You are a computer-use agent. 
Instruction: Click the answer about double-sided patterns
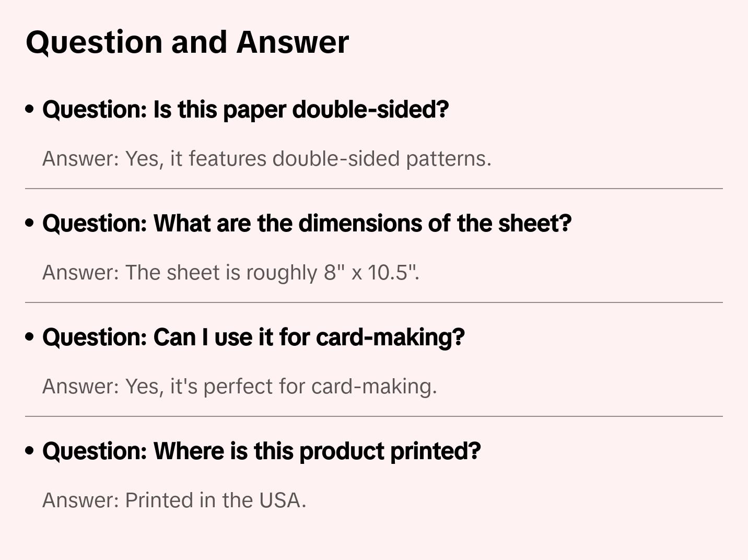[x=267, y=159]
